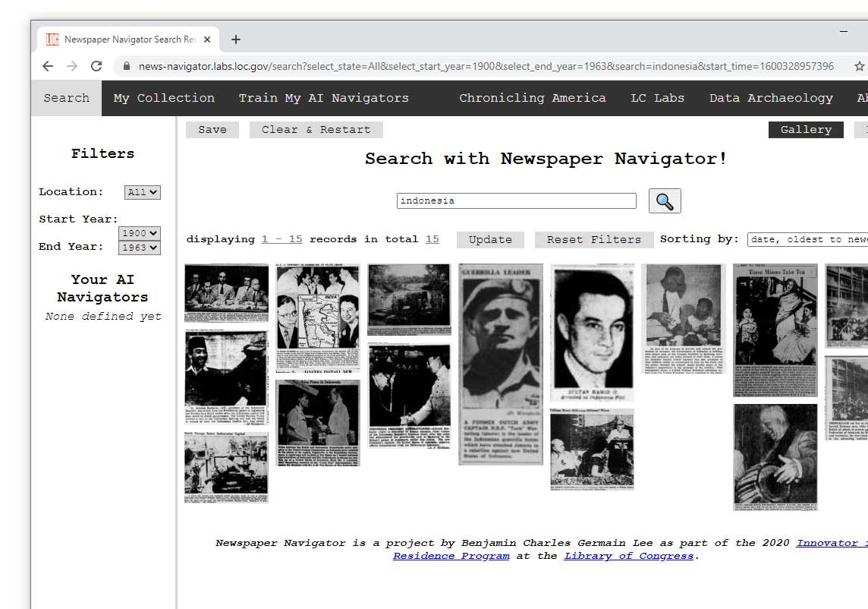
Task: Switch to Gallery view
Action: [x=806, y=130]
